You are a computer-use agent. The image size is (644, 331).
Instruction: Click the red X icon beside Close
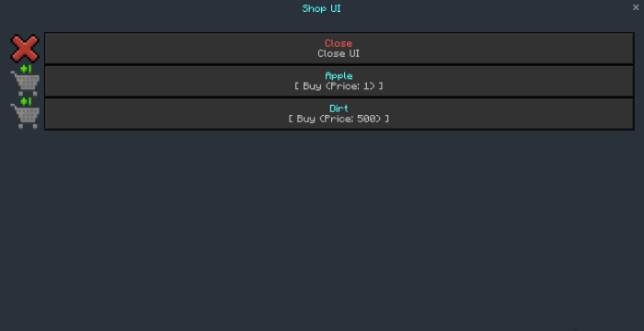pos(25,49)
